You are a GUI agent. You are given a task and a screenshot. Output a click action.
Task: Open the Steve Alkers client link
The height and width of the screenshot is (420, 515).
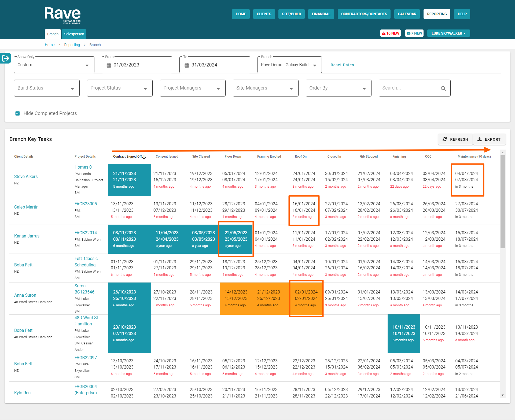click(x=26, y=176)
